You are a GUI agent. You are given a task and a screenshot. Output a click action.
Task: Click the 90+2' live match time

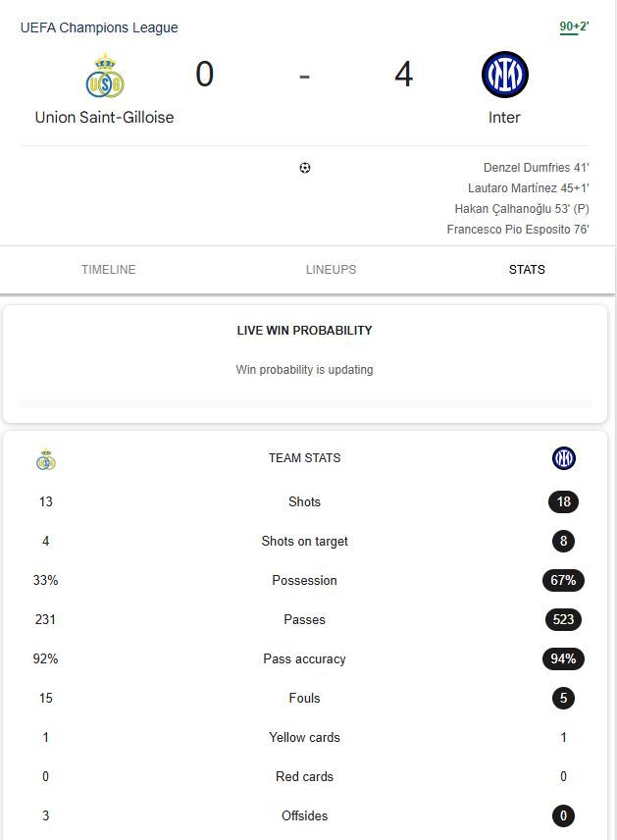tap(574, 26)
